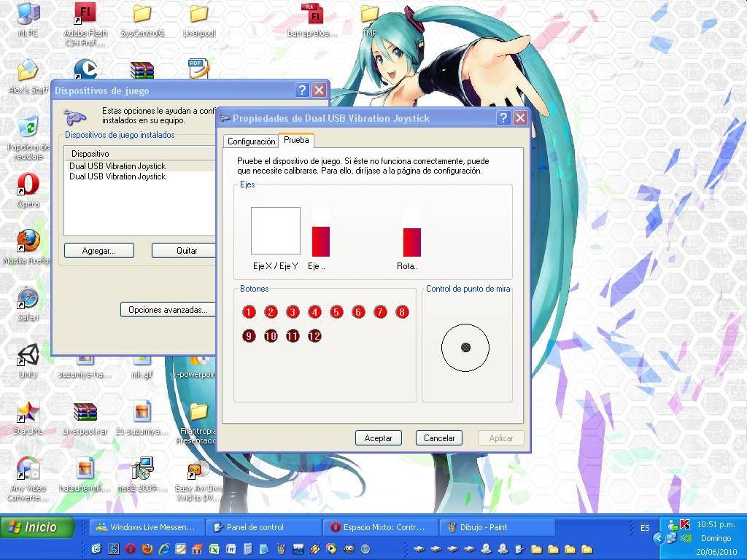The image size is (747, 560).
Task: Click Cancelar in joystick properties
Action: tap(439, 438)
